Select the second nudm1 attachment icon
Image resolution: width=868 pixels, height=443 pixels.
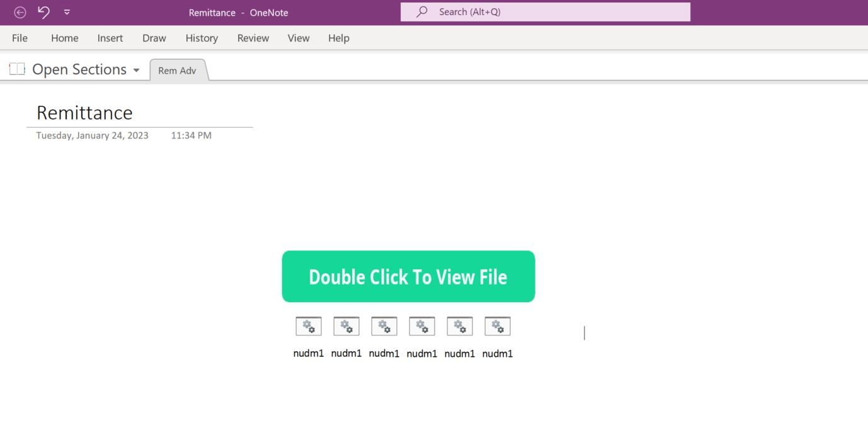click(346, 325)
